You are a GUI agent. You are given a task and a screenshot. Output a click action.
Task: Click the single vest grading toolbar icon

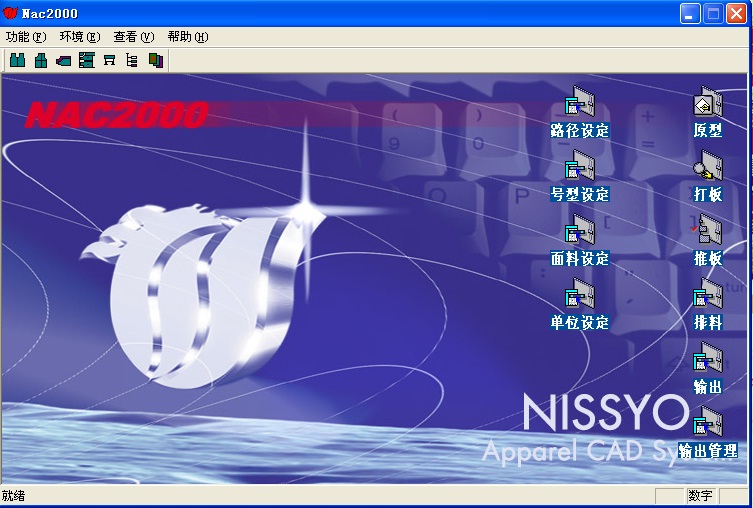[x=41, y=60]
